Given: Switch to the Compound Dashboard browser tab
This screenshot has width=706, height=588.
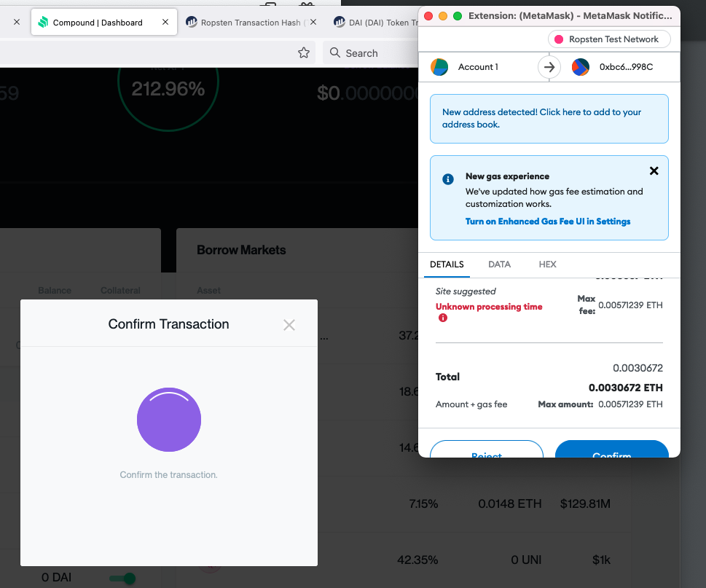Looking at the screenshot, I should [104, 22].
